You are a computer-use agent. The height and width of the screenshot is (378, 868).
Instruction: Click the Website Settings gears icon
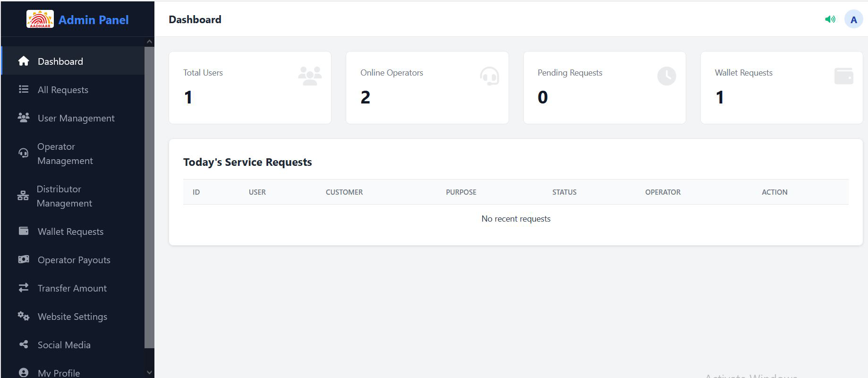(23, 316)
